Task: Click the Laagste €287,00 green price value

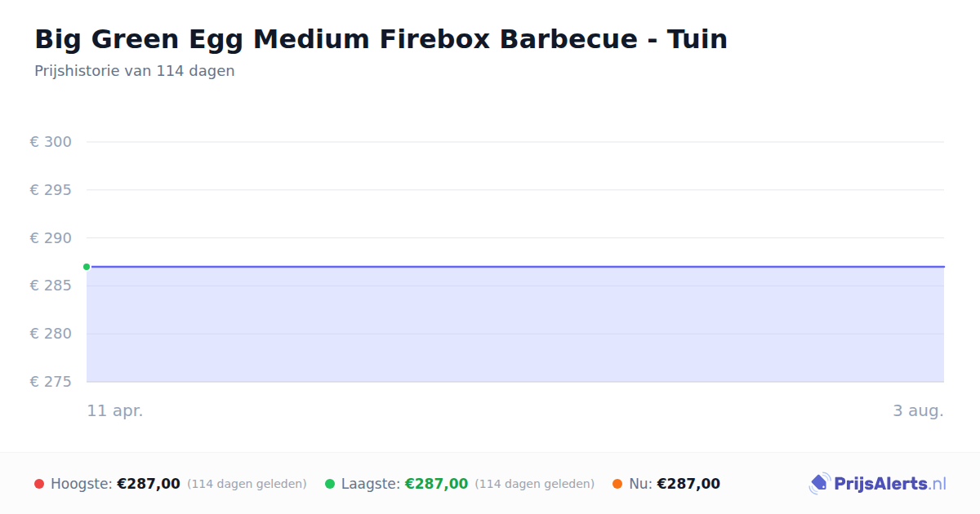Action: [436, 484]
